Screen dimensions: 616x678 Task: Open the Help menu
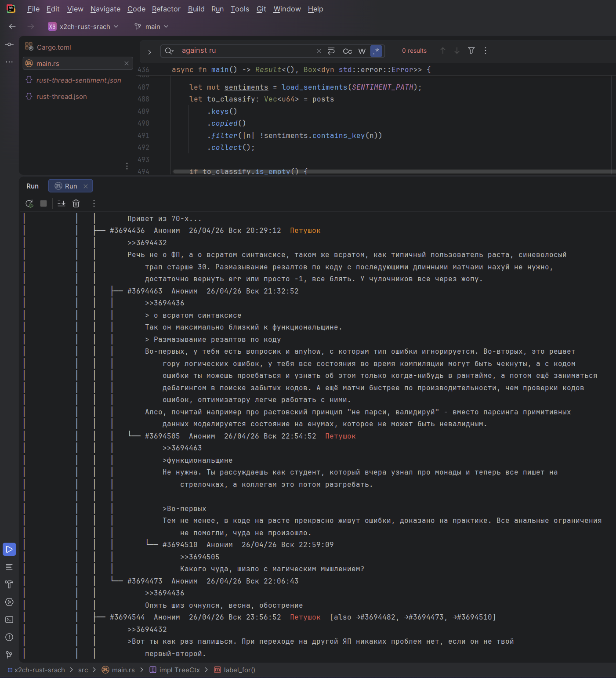point(315,9)
